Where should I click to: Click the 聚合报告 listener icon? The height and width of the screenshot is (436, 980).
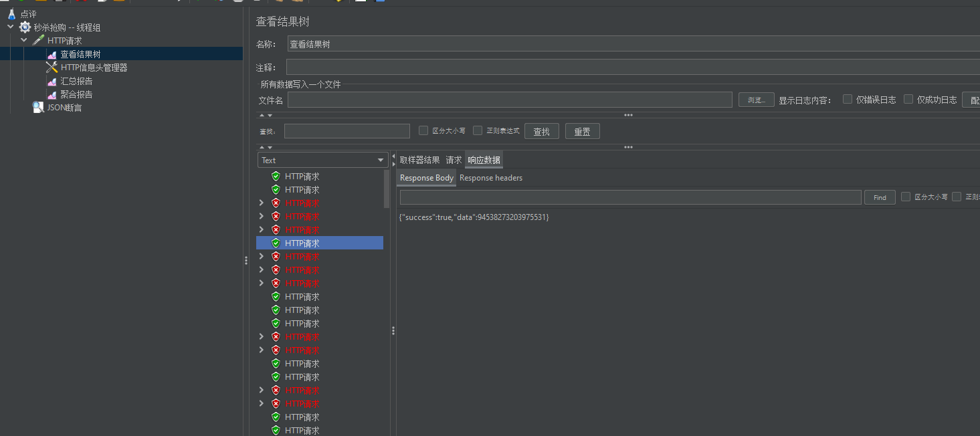coord(52,94)
